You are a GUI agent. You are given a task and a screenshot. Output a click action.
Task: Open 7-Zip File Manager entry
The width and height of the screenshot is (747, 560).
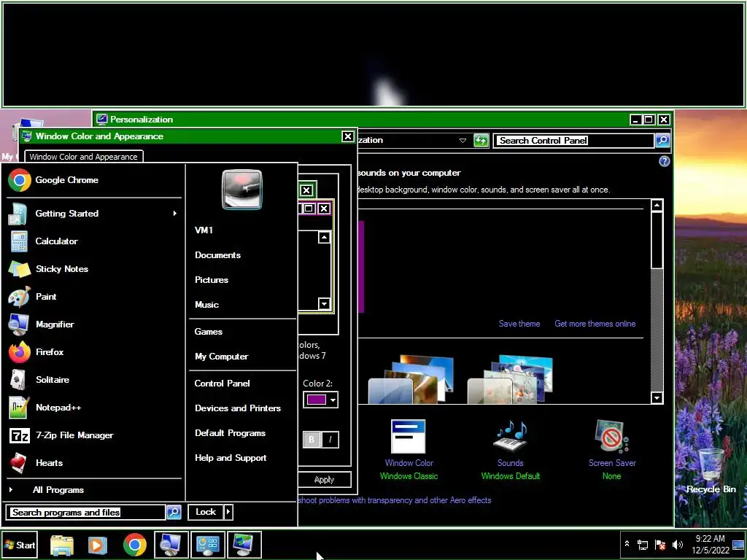coord(94,435)
